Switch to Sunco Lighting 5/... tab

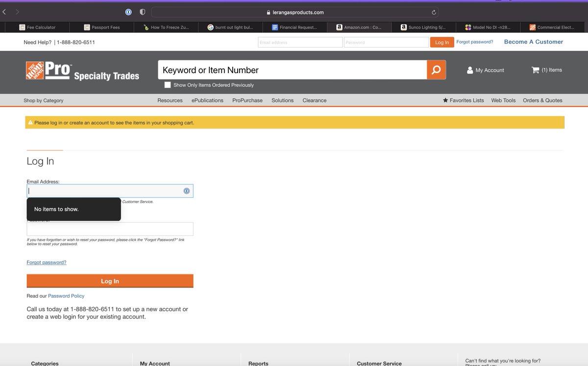(x=423, y=27)
